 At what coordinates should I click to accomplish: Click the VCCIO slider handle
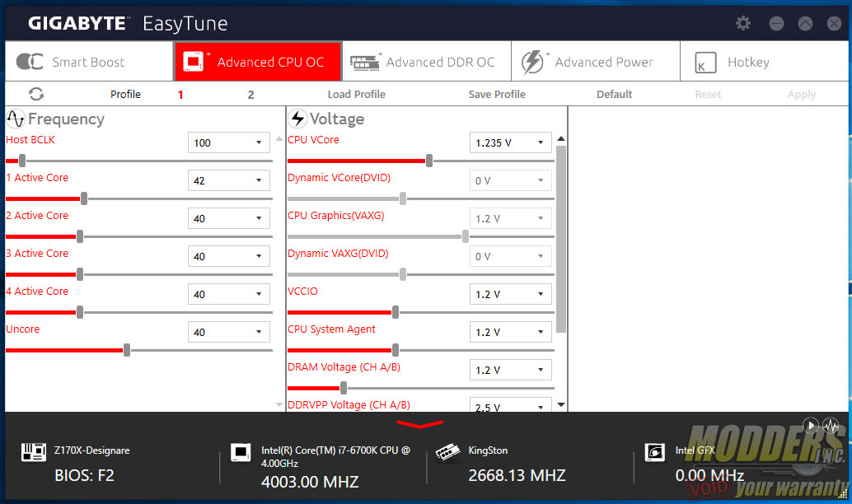396,312
